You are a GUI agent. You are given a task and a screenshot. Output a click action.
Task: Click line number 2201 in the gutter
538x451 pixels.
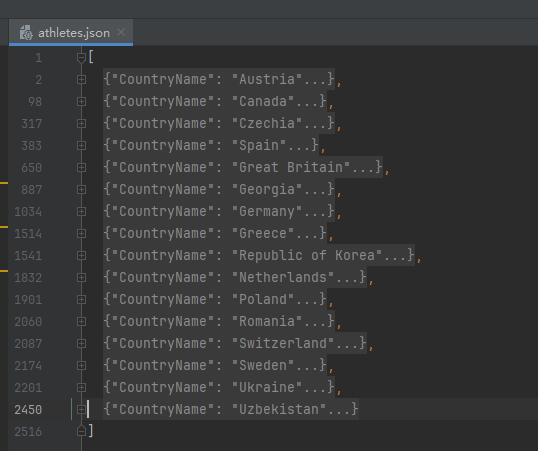click(x=28, y=388)
